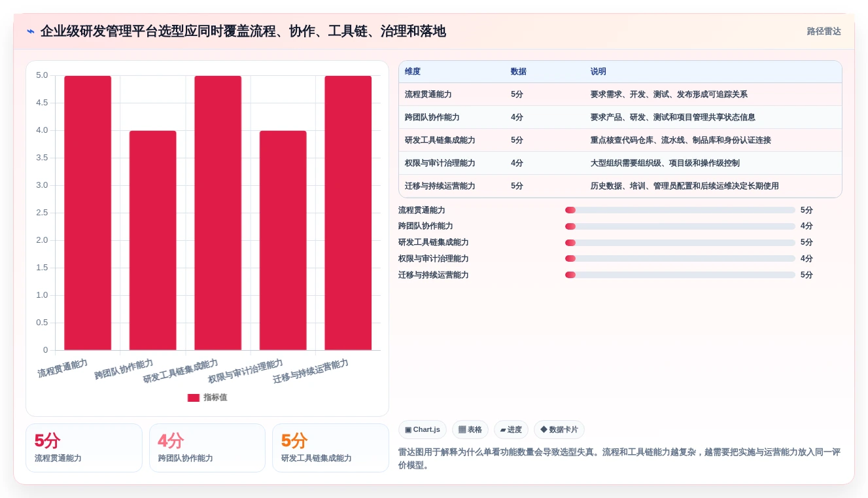Click the 4分 card for 跨团队协作能力
Viewport: 868px width, 498px height.
pos(207,448)
